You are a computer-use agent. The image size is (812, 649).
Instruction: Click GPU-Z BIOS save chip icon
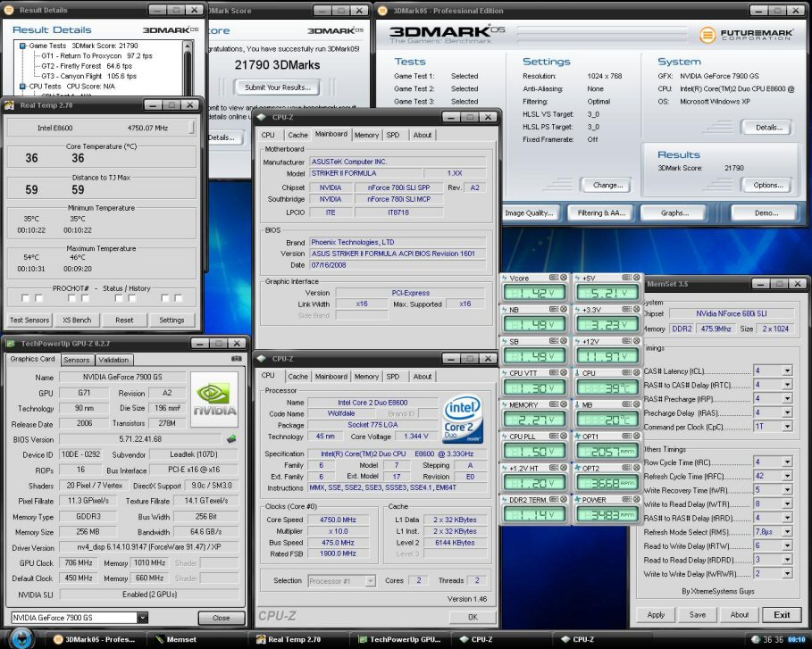click(x=231, y=439)
